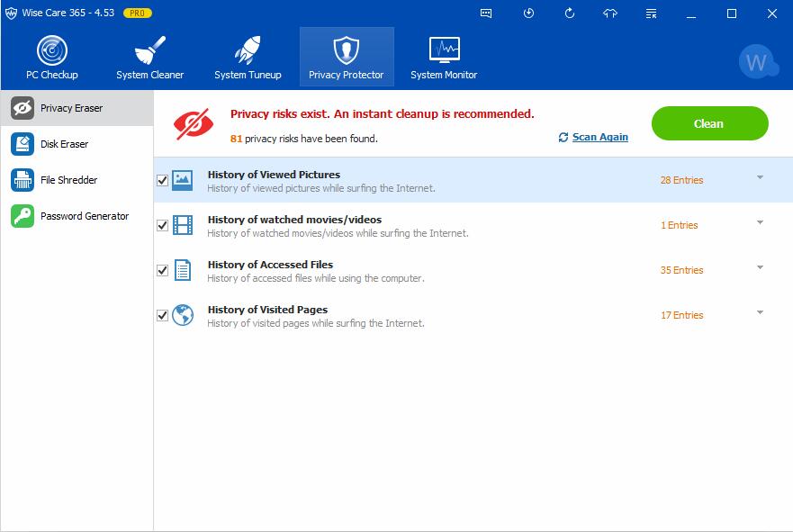Image resolution: width=793 pixels, height=532 pixels.
Task: Click the Accessed Files document icon
Action: [182, 270]
